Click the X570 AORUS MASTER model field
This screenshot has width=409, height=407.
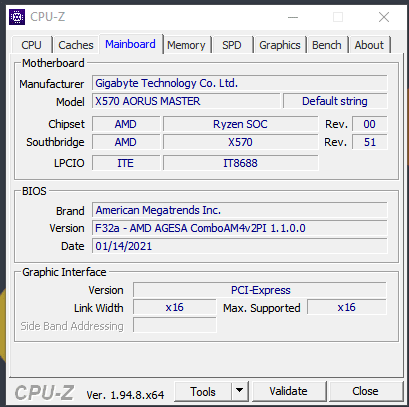(186, 101)
